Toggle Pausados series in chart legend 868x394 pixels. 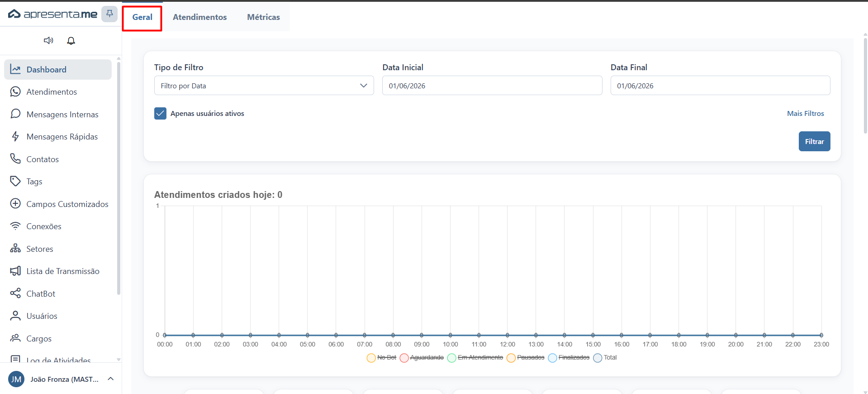click(x=526, y=357)
